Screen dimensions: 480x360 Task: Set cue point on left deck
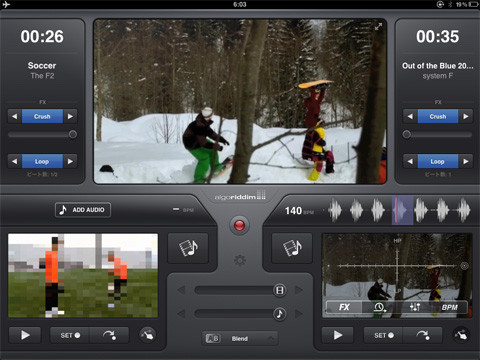point(70,335)
